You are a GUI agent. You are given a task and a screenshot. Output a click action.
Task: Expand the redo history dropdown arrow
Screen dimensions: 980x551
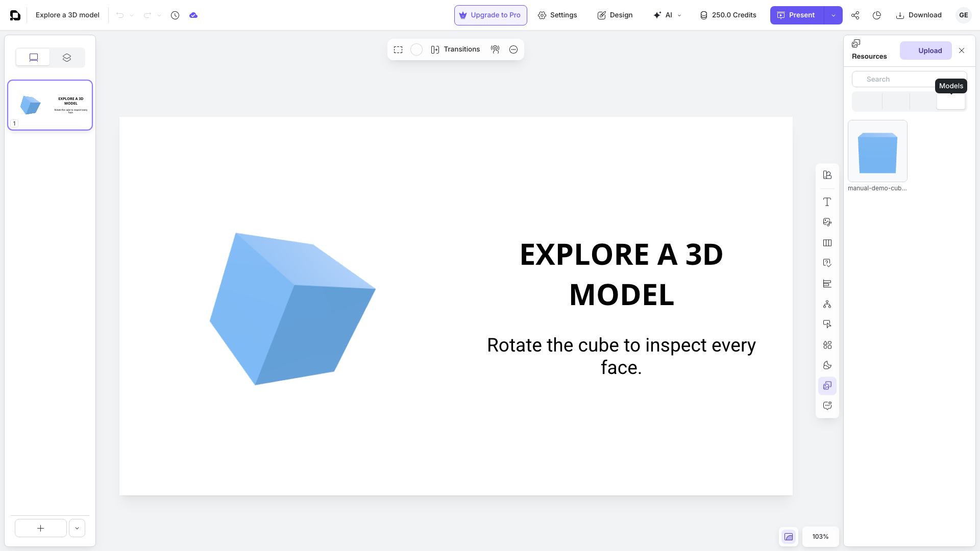coord(159,15)
